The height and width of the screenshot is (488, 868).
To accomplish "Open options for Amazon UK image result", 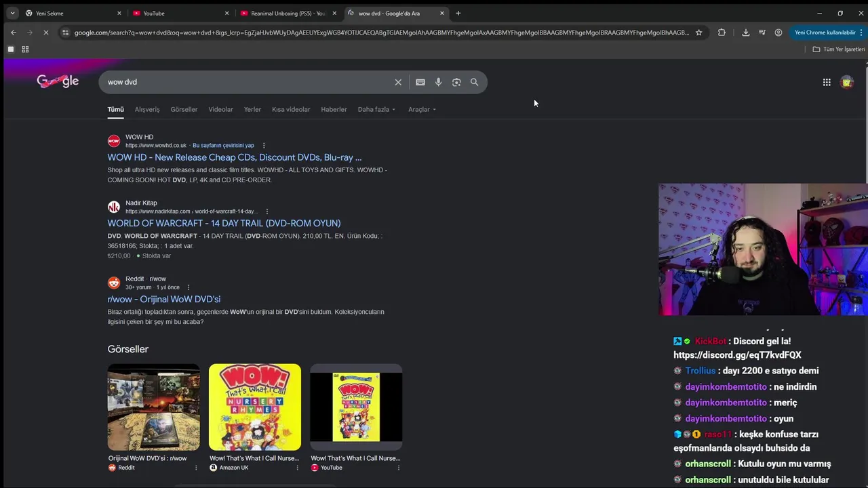I will [x=297, y=468].
